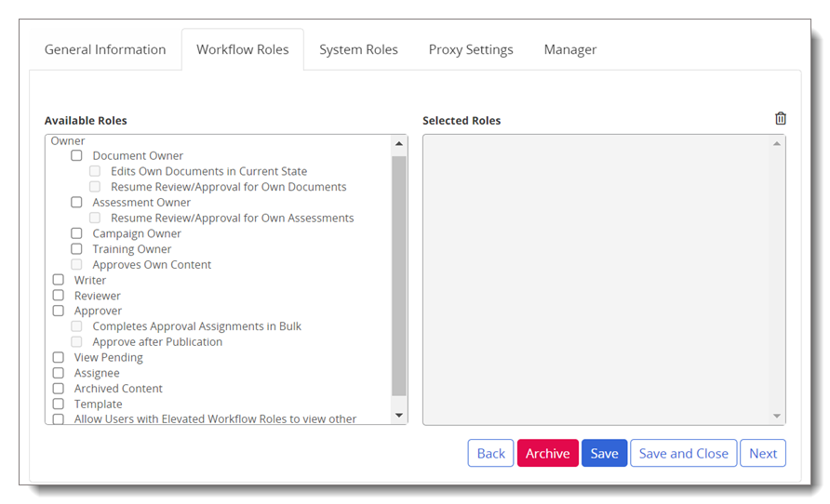Viewport: 830px width, 504px height.
Task: Enable the Approver role checkbox
Action: pyautogui.click(x=59, y=311)
